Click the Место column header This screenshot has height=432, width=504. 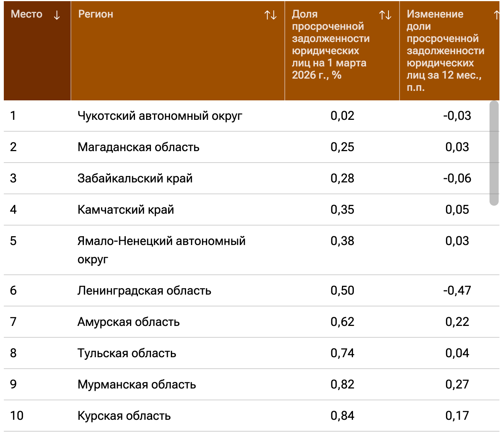27,14
